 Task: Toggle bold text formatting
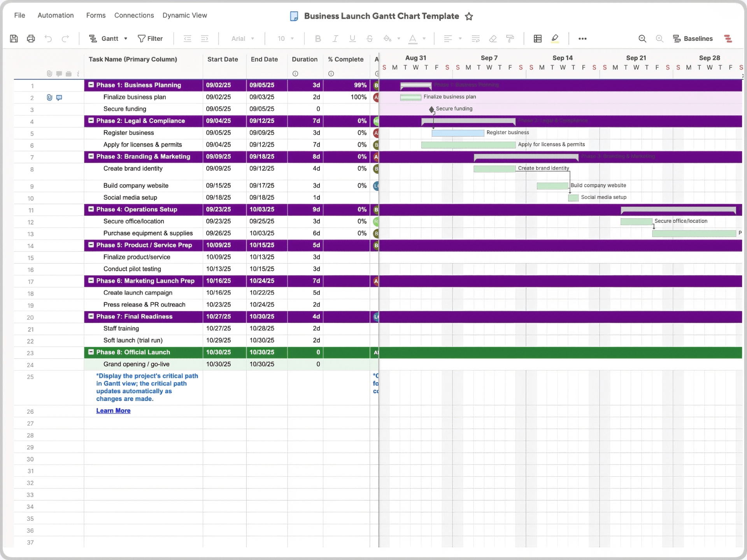tap(318, 38)
